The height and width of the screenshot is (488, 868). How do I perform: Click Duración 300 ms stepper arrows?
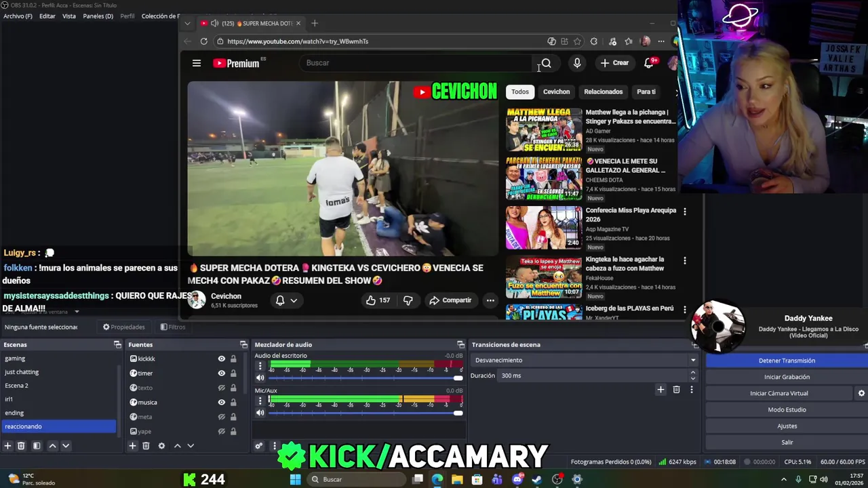pyautogui.click(x=692, y=375)
